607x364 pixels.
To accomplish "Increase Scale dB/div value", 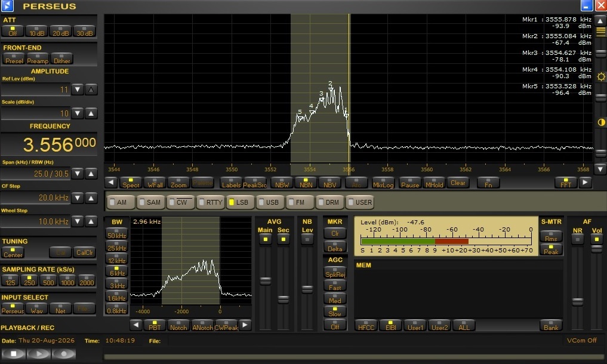I will 91,113.
